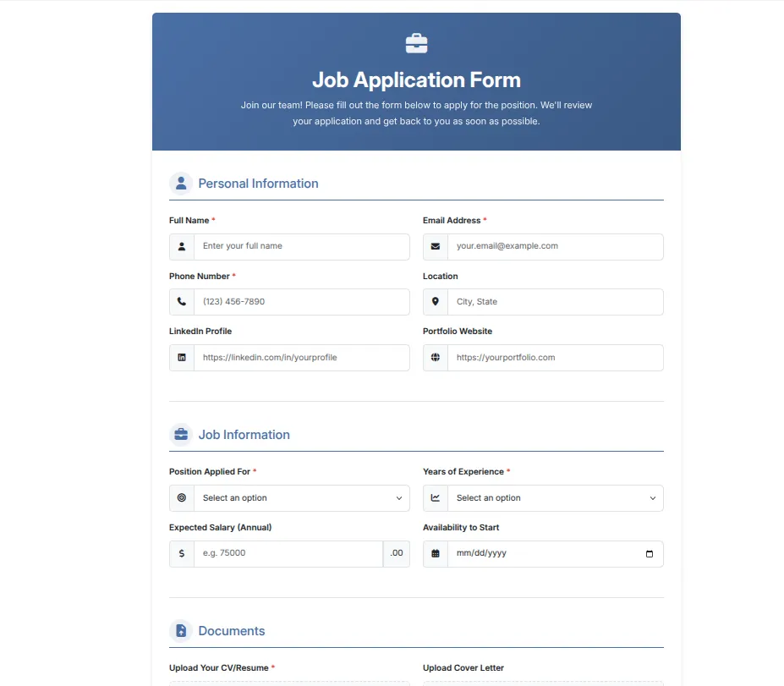The width and height of the screenshot is (784, 686).
Task: Click the briefcase icon in the form header
Action: coord(415,41)
